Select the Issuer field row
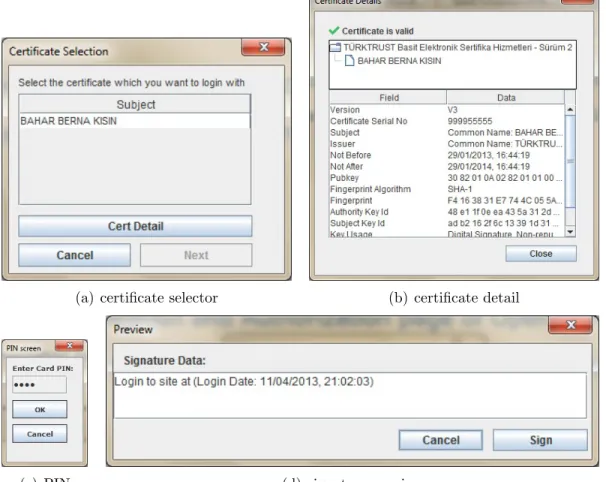This screenshot has width=606, height=482. tap(447, 144)
